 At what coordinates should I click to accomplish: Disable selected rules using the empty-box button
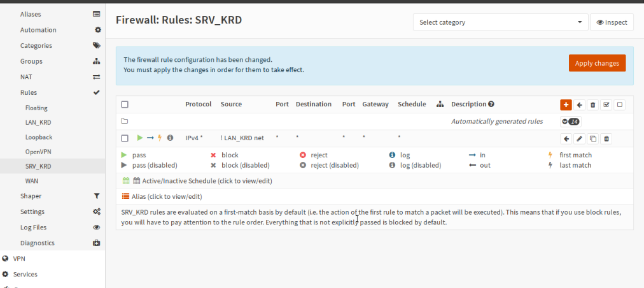click(620, 104)
